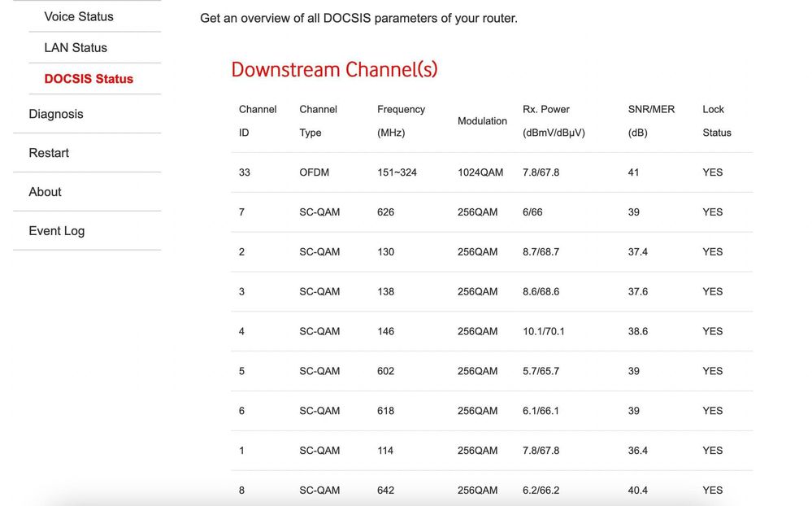Open the About section
The height and width of the screenshot is (506, 812).
click(45, 192)
